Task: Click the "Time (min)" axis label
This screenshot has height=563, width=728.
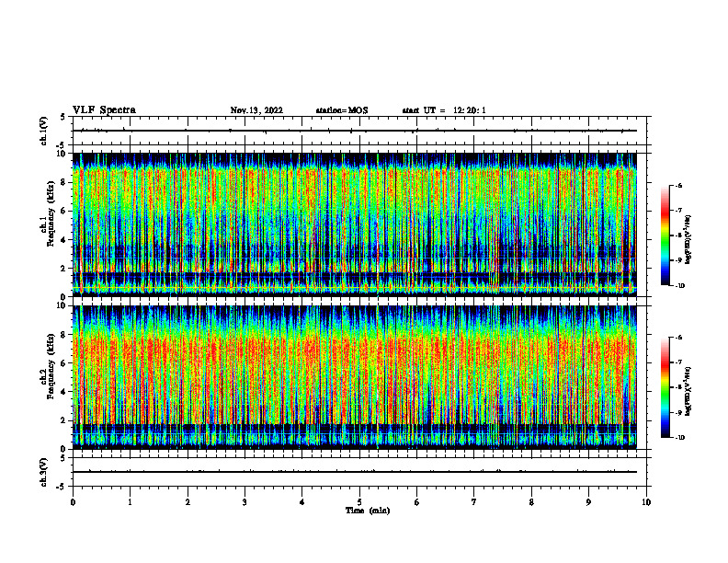Action: click(x=368, y=511)
